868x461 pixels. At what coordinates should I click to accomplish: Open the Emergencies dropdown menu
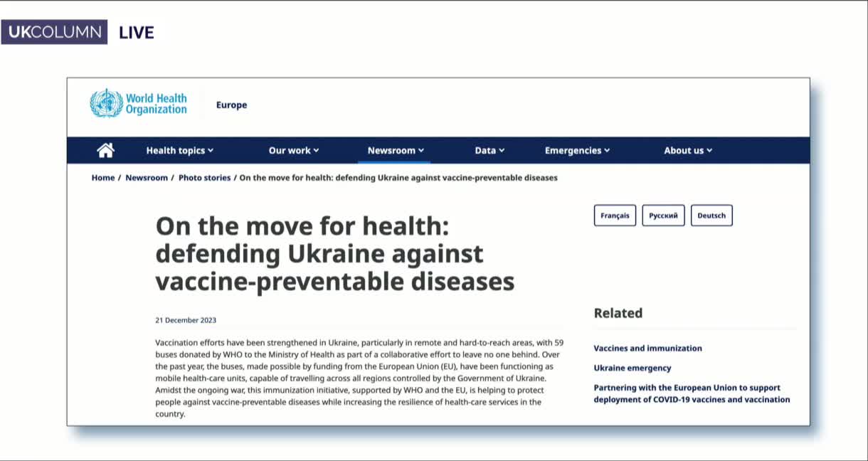(x=577, y=150)
